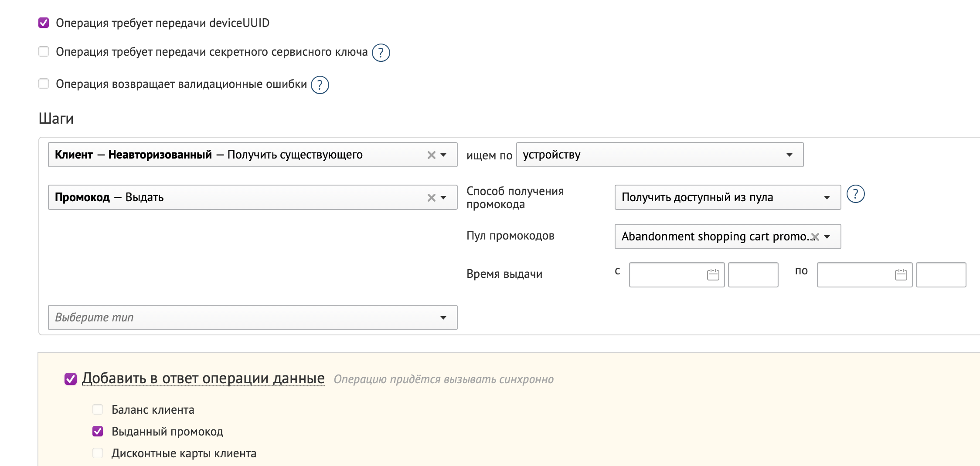Click the Операцию придётся вызывать синхронно note
Screen dimensions: 980x466
pos(443,379)
